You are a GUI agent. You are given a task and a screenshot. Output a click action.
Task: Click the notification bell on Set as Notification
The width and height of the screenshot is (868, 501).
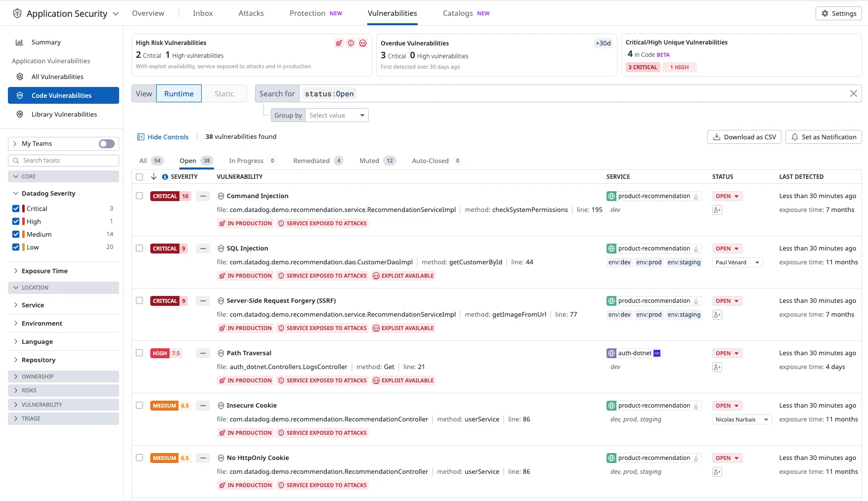pos(794,137)
